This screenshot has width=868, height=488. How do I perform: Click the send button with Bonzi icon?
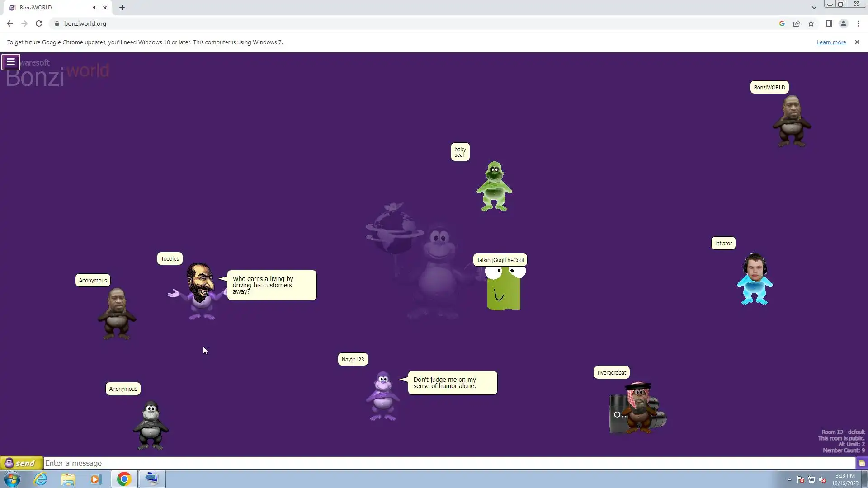coord(21,463)
